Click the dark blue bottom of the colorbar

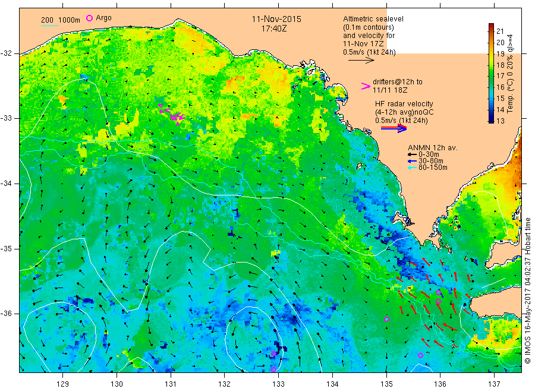click(491, 120)
